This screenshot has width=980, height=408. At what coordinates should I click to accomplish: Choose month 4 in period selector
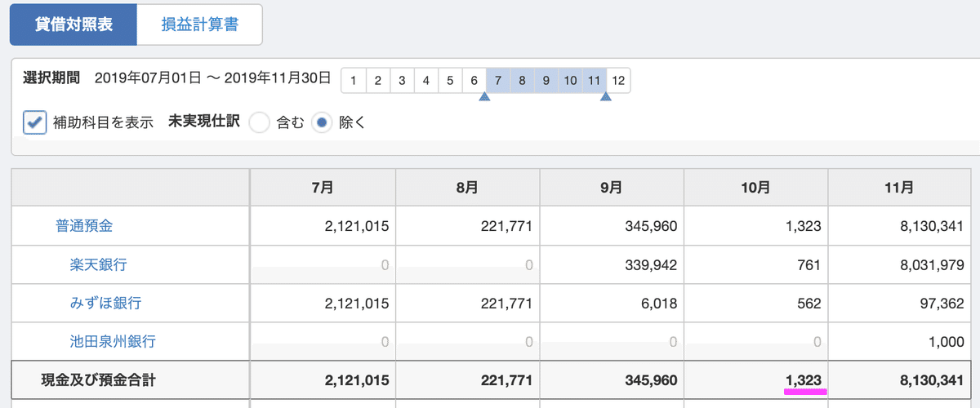[425, 81]
